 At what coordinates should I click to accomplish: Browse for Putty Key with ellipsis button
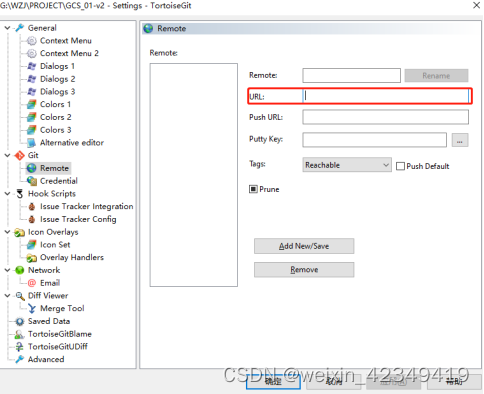460,140
